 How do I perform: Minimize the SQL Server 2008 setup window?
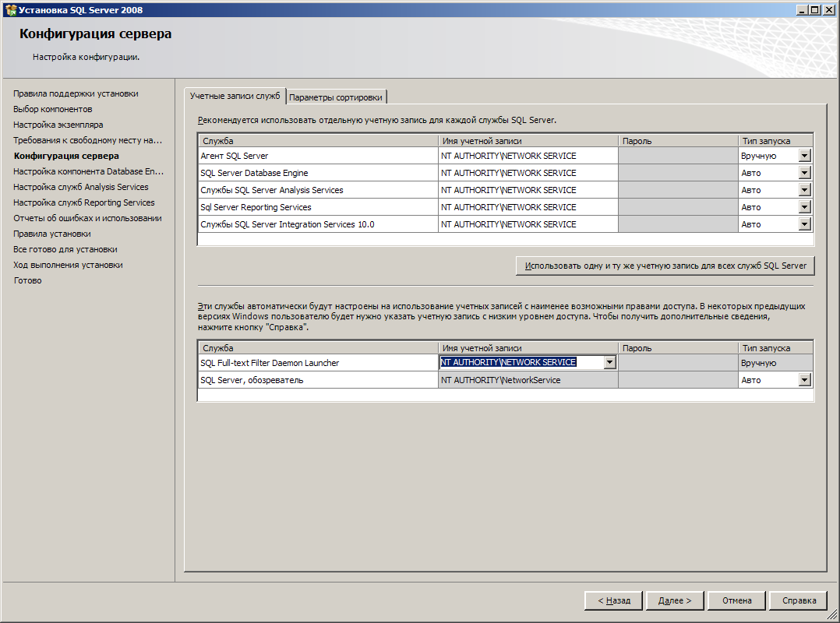pyautogui.click(x=802, y=9)
